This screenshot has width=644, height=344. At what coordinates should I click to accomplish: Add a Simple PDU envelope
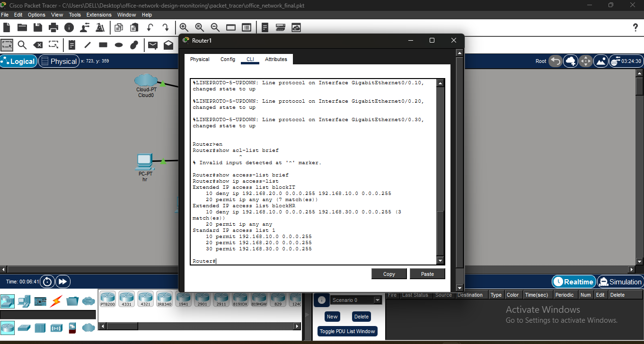tap(153, 45)
